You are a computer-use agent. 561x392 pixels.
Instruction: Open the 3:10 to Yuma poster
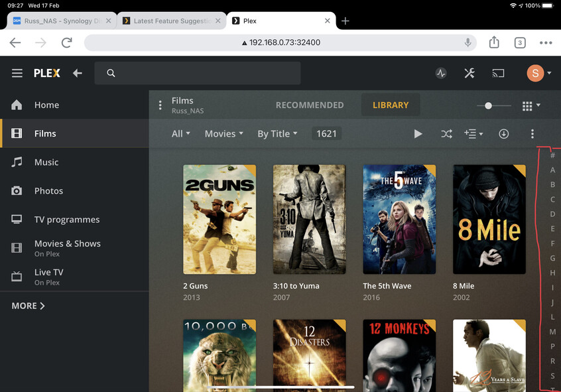(309, 220)
